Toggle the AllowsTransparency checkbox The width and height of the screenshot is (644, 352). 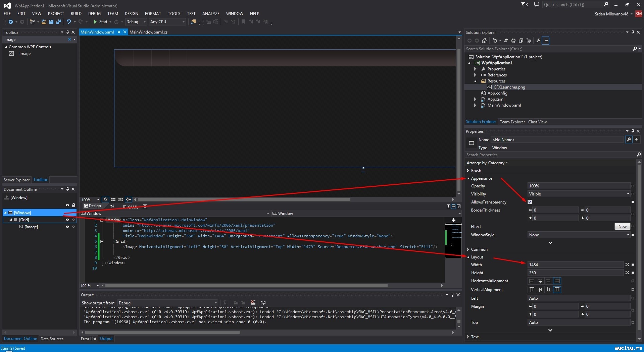tap(530, 202)
